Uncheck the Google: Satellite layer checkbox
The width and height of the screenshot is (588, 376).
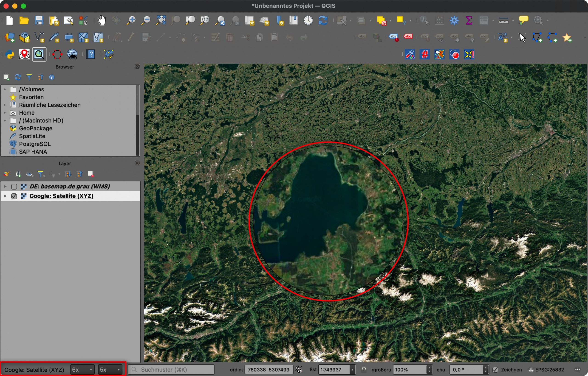click(14, 196)
